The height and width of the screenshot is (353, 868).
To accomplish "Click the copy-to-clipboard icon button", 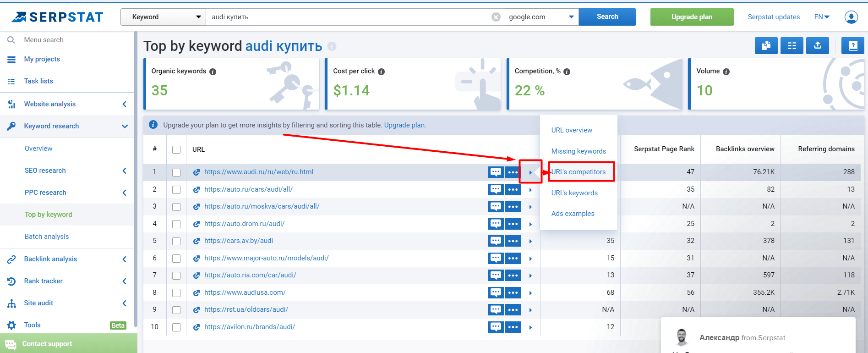I will 766,46.
